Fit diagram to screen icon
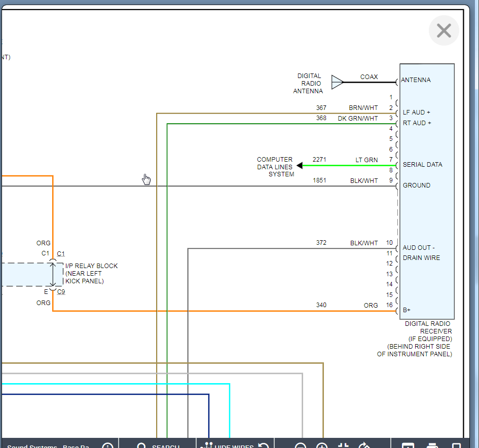The image size is (479, 448). [x=343, y=446]
